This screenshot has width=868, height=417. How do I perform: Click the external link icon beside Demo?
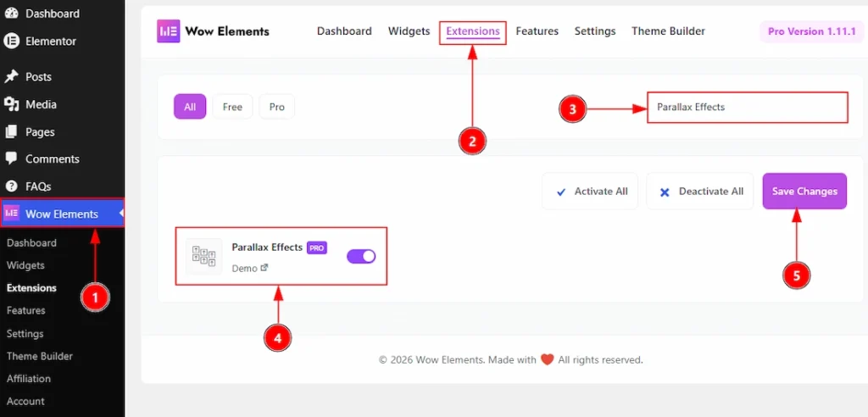pyautogui.click(x=264, y=268)
